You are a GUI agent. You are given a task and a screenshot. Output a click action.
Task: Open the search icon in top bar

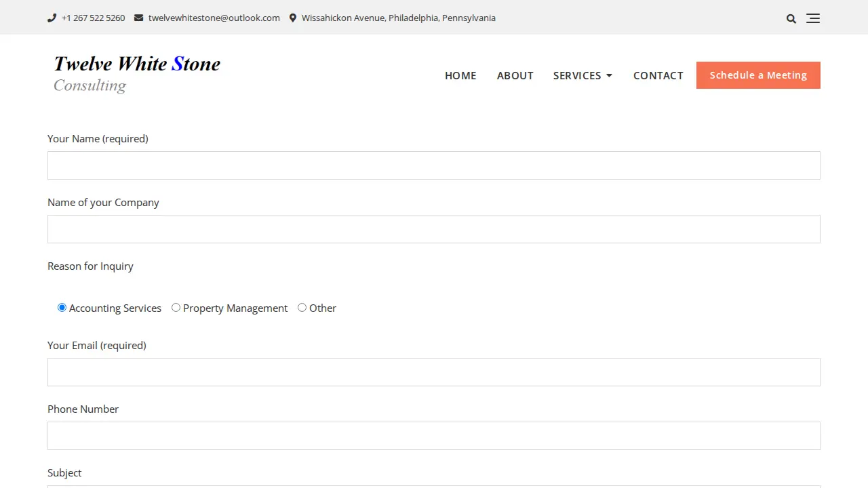(791, 18)
